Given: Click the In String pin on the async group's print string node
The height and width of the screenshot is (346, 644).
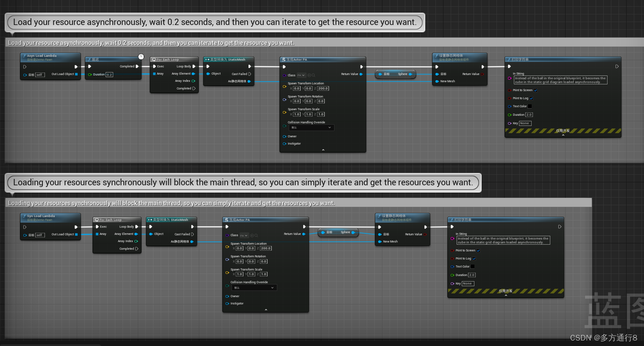Looking at the screenshot, I should click(510, 78).
